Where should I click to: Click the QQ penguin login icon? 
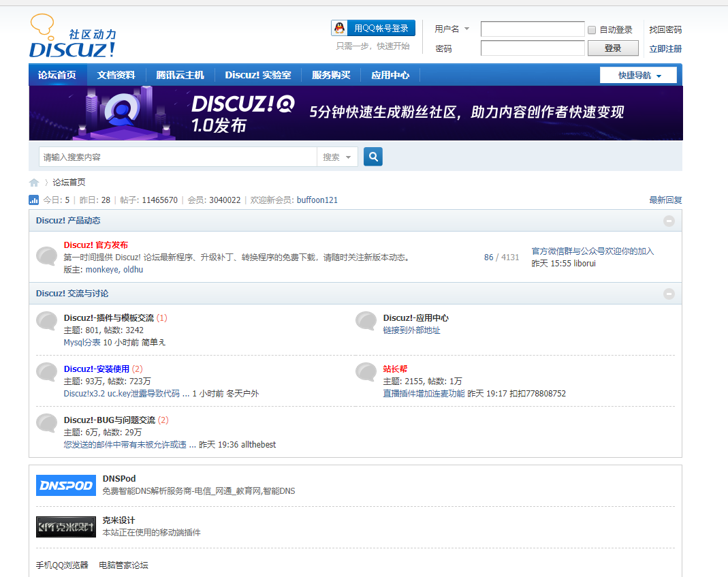[339, 28]
